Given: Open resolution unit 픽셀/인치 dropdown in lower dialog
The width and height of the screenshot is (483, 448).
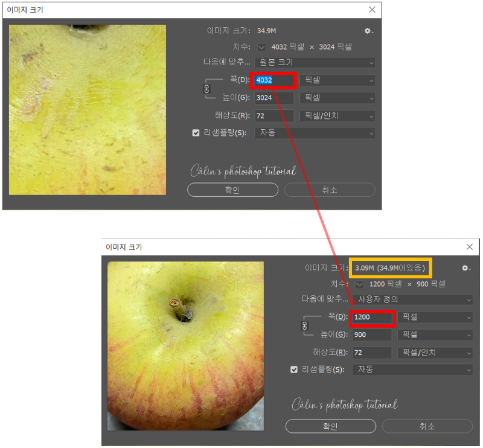Looking at the screenshot, I should click(x=435, y=353).
